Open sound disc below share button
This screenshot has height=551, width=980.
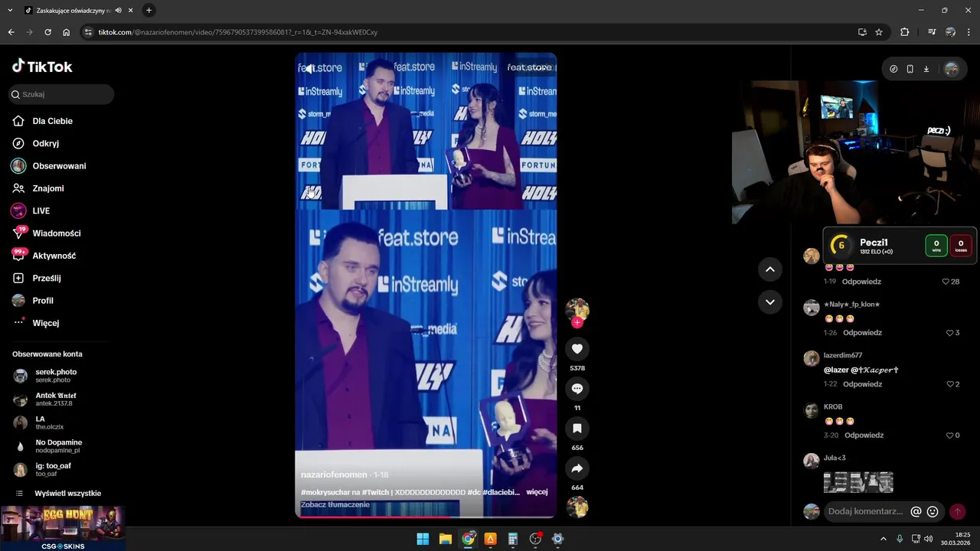(577, 507)
